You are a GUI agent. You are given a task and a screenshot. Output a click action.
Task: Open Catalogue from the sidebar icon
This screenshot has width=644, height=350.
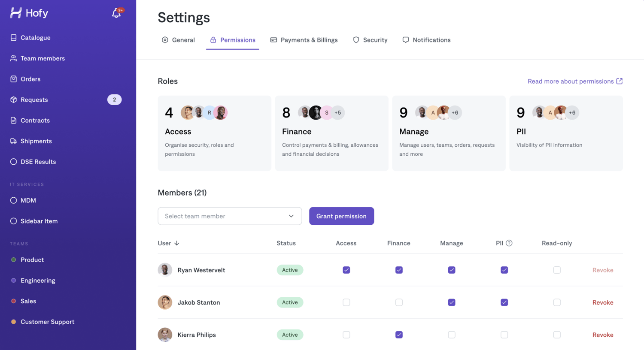pyautogui.click(x=14, y=38)
